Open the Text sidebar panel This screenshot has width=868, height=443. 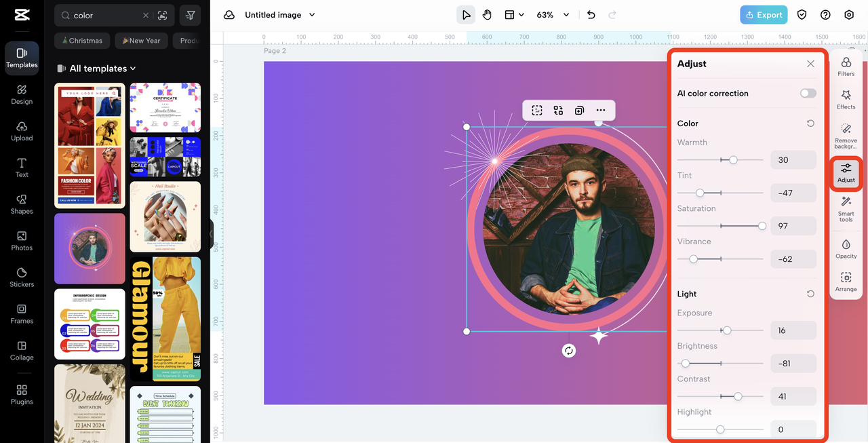tap(22, 168)
